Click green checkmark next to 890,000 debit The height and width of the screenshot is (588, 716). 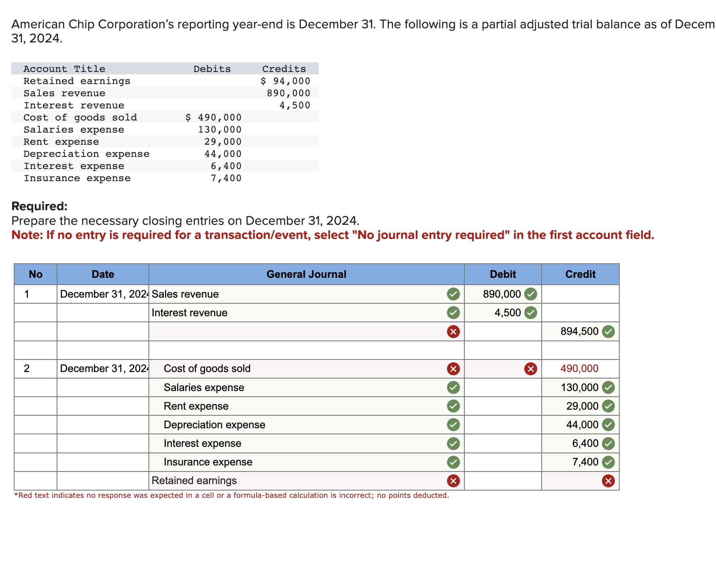pos(530,294)
